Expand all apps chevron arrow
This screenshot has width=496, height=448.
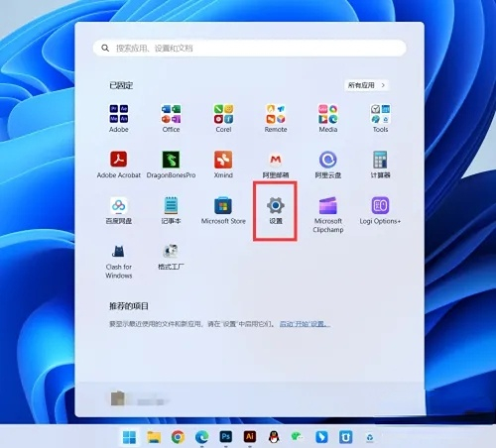[383, 85]
